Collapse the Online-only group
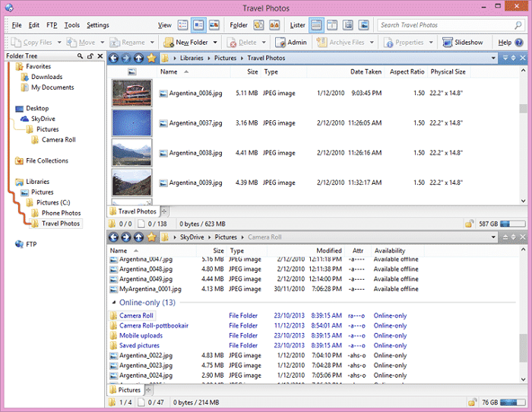 click(114, 302)
